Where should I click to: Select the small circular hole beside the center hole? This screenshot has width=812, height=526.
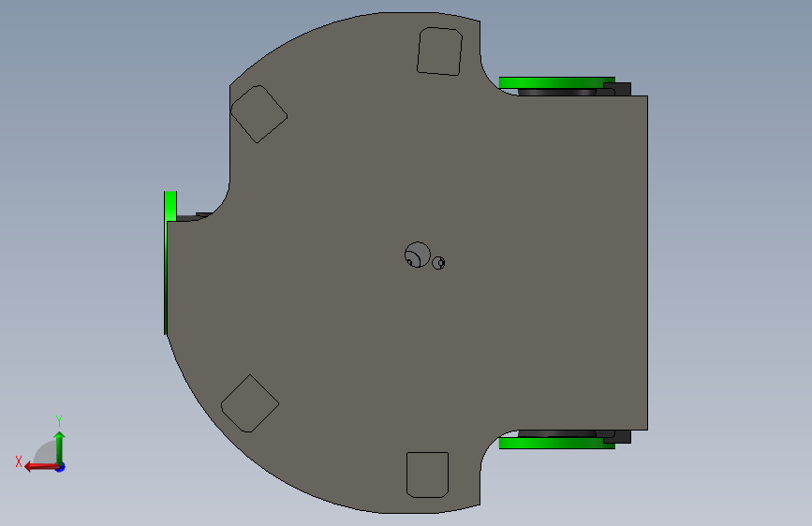[438, 263]
